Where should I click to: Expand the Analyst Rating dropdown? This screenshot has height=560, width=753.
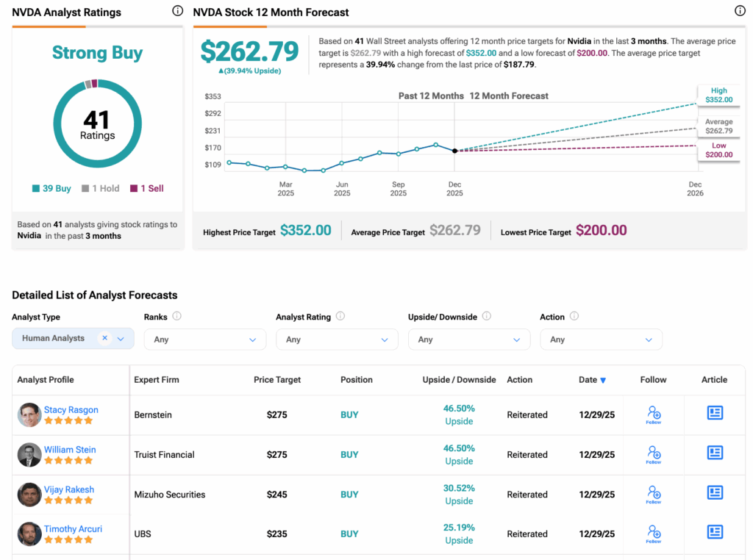(x=336, y=340)
